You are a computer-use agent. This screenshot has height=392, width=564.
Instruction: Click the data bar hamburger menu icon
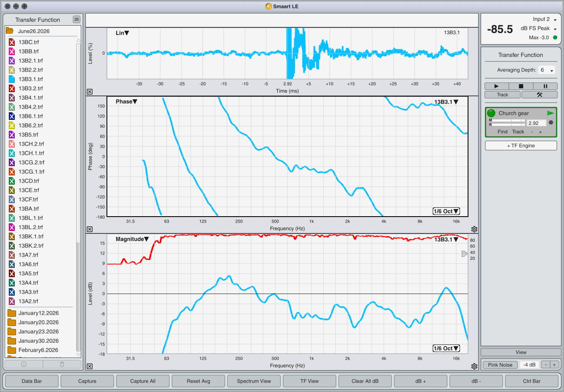(x=76, y=19)
